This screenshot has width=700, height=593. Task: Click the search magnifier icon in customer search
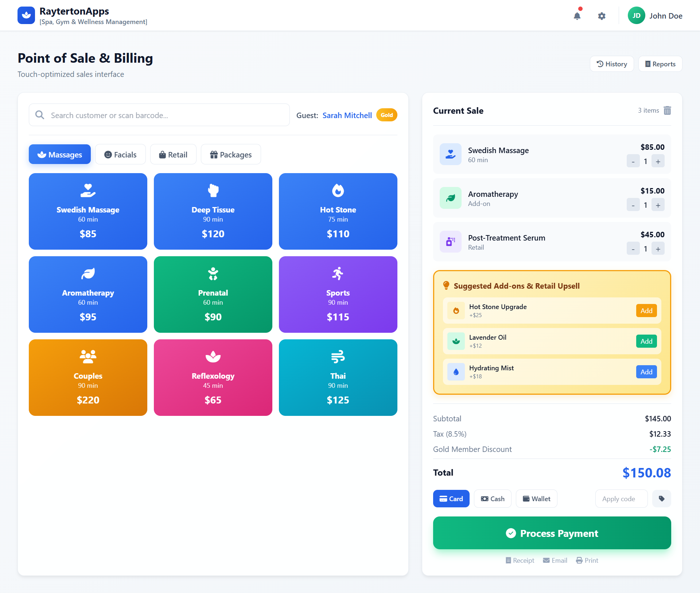pyautogui.click(x=40, y=115)
